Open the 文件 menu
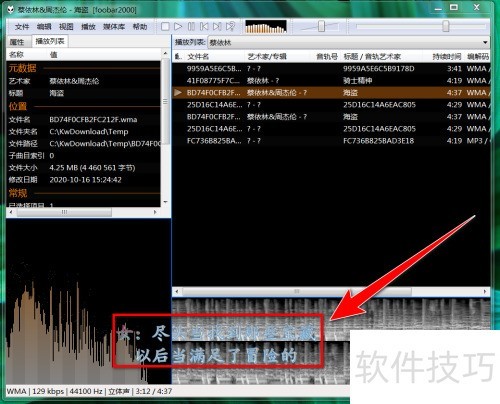 click(x=22, y=27)
